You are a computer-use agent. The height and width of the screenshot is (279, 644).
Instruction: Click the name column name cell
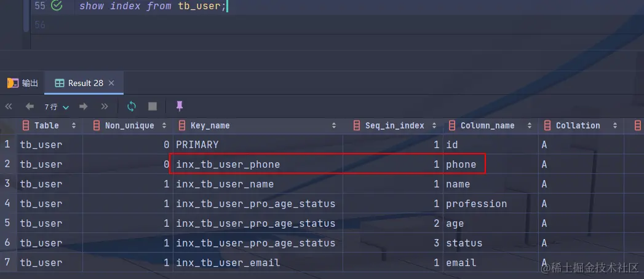pos(491,184)
